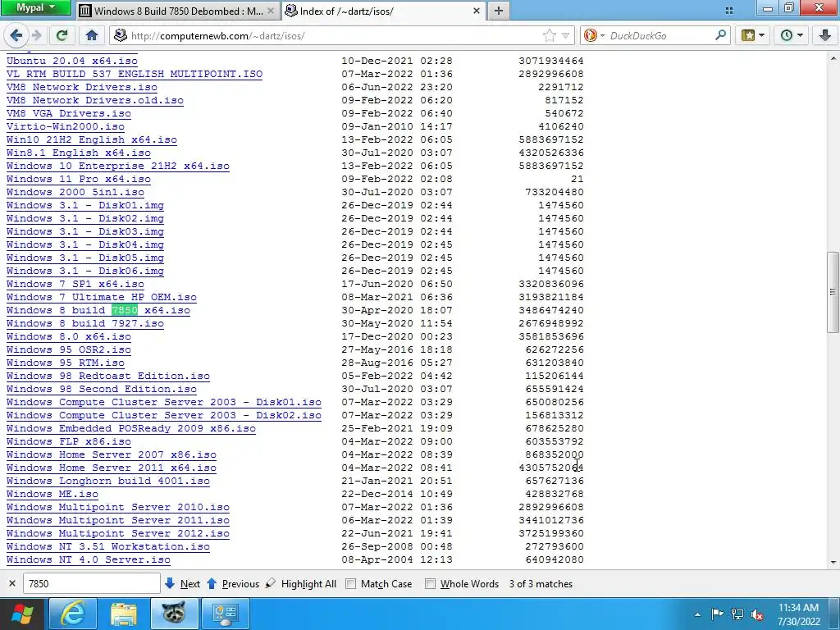Open the Mypal application menu
This screenshot has width=840, height=630.
click(x=35, y=7)
